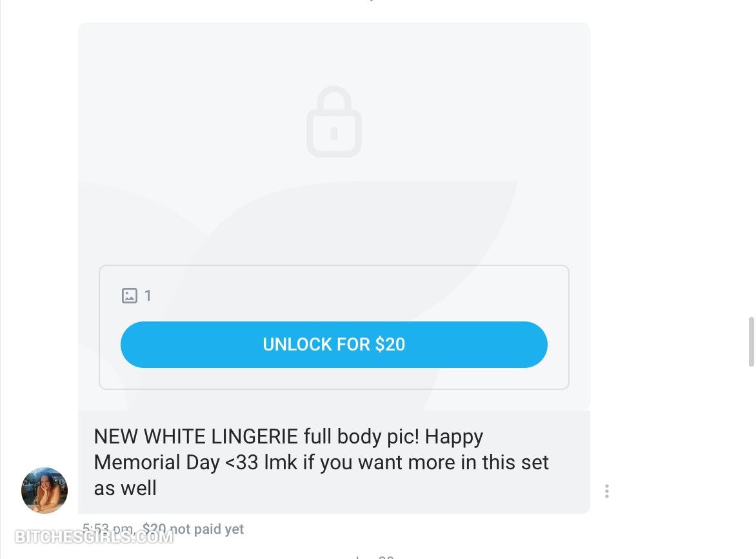Click the "Happy Memorial Day" phrase in the message

click(288, 449)
